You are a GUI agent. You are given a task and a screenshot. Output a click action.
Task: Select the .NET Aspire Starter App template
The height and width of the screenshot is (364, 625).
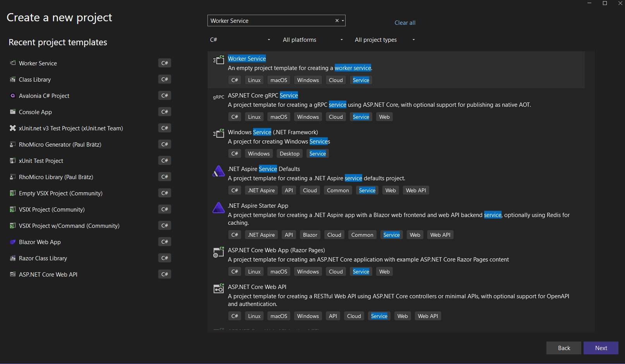[x=258, y=205]
